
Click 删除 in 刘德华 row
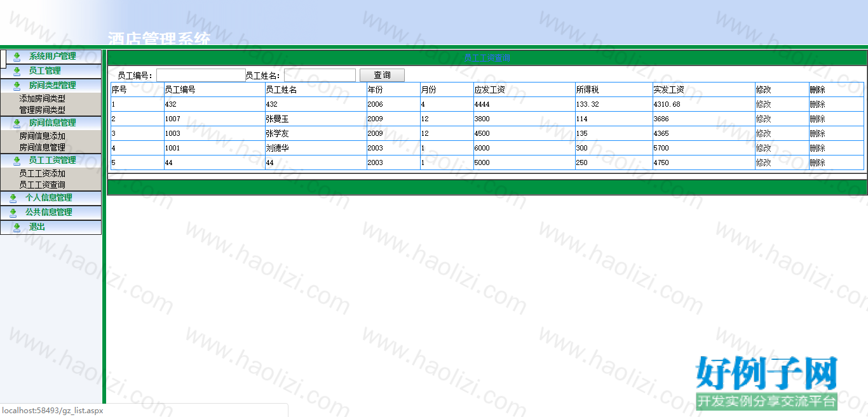point(817,148)
